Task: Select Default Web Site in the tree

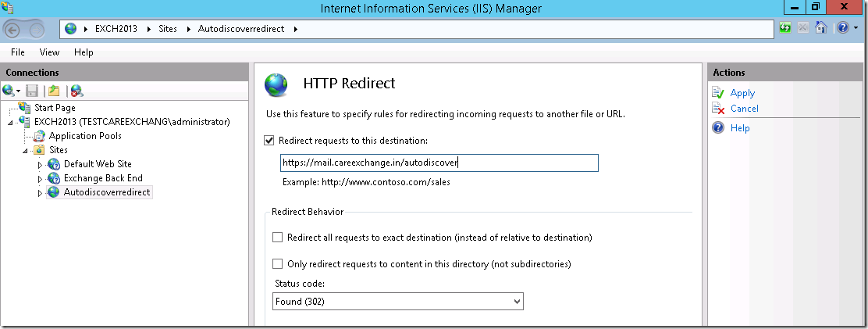Action: click(x=98, y=164)
